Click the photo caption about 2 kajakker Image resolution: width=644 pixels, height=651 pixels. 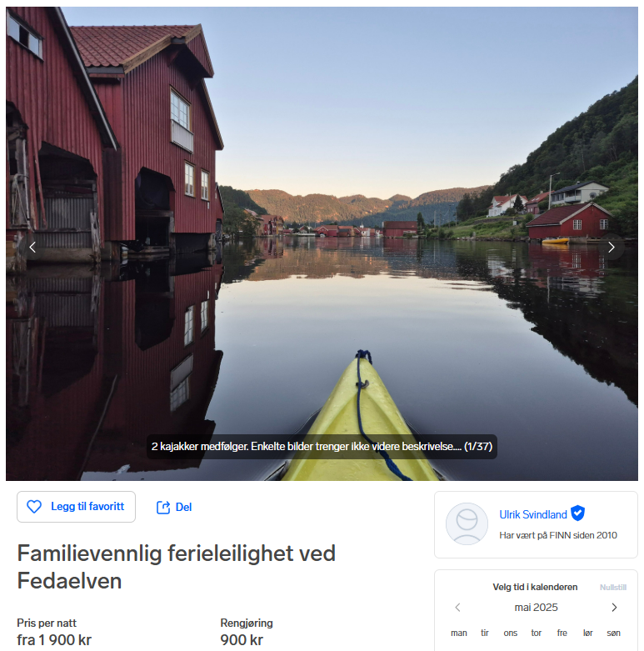(322, 447)
